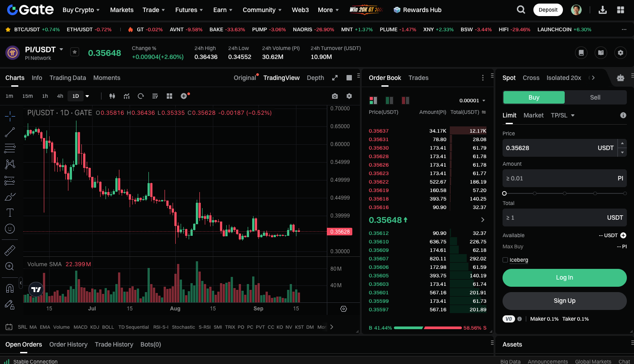Toggle lock all drawing tools pencil icon
This screenshot has width=634, height=364.
coord(10,305)
